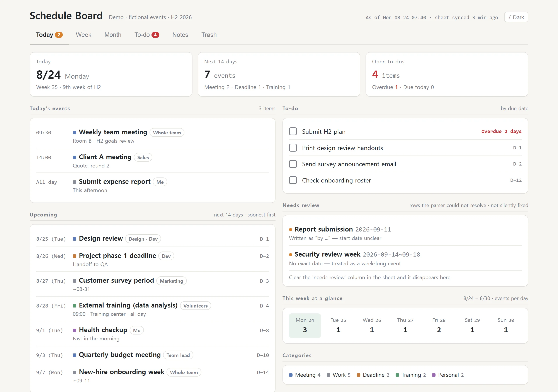
Task: Open the Project phase 1 deadline event
Action: point(152,259)
